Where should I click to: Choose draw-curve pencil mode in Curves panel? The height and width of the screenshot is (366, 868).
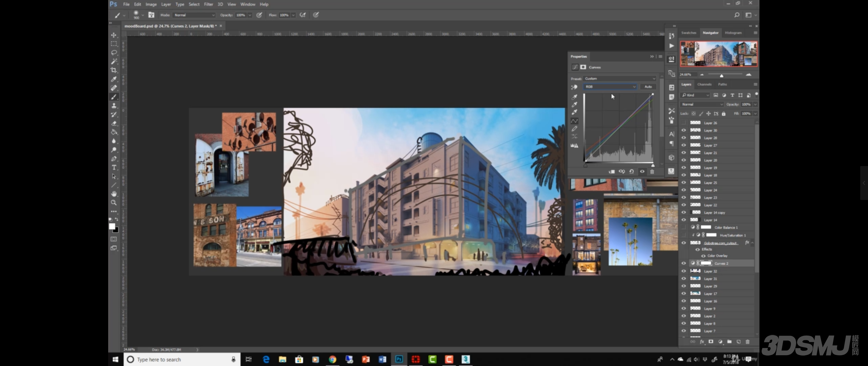click(574, 129)
